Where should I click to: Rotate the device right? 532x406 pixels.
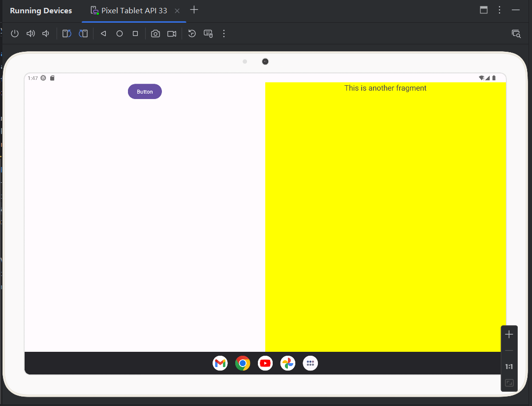click(x=83, y=34)
